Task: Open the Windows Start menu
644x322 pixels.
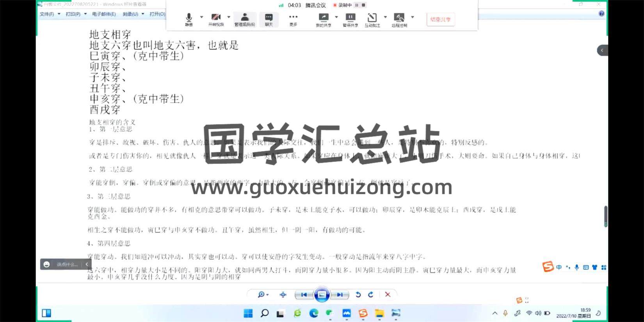Action: pyautogui.click(x=248, y=313)
